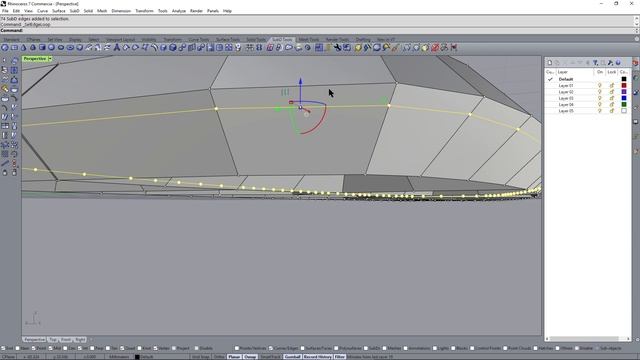640x360 pixels.
Task: Open the Millimeters units menu in status bar
Action: tap(118, 357)
